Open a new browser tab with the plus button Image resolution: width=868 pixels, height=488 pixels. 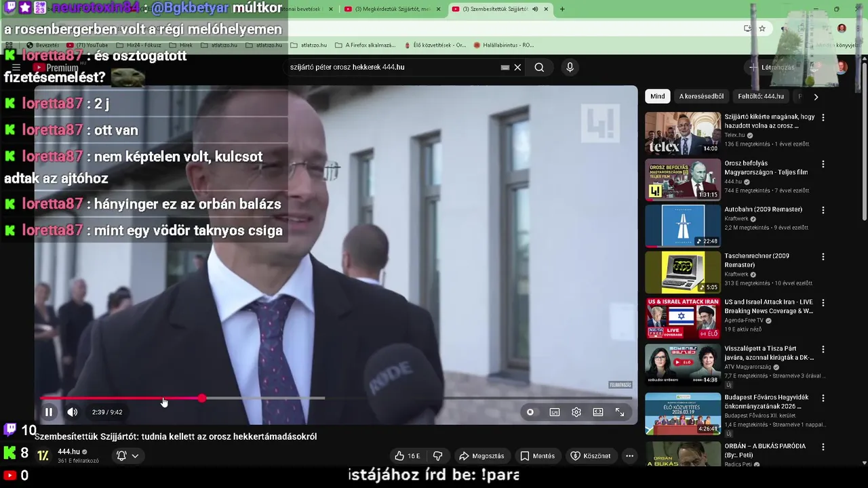(x=562, y=9)
